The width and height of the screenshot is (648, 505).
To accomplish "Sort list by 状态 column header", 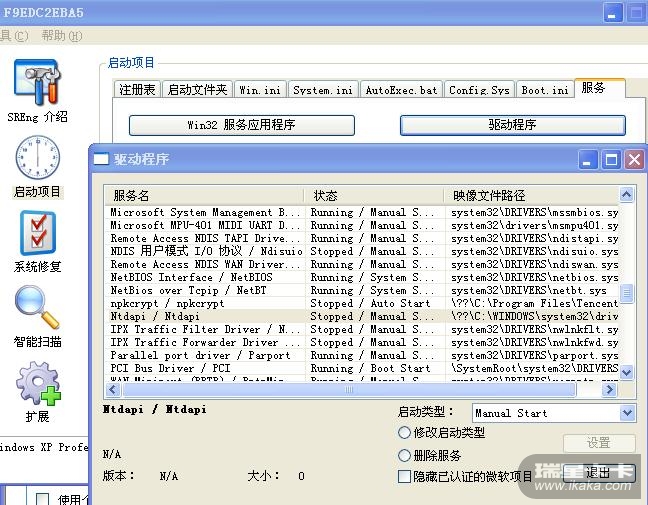I will click(x=374, y=195).
